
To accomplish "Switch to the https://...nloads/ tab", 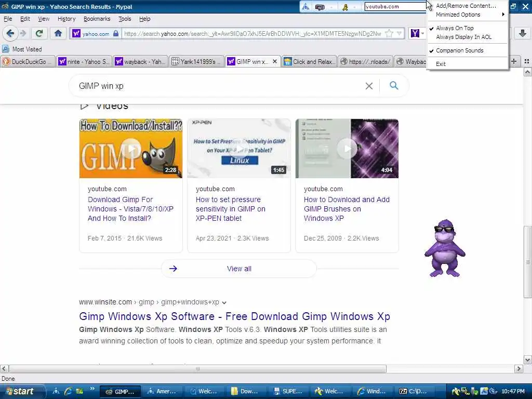I will click(365, 61).
